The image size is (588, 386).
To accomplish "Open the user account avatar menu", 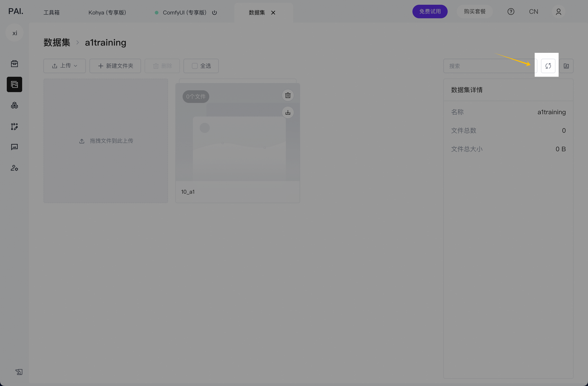I will [558, 12].
